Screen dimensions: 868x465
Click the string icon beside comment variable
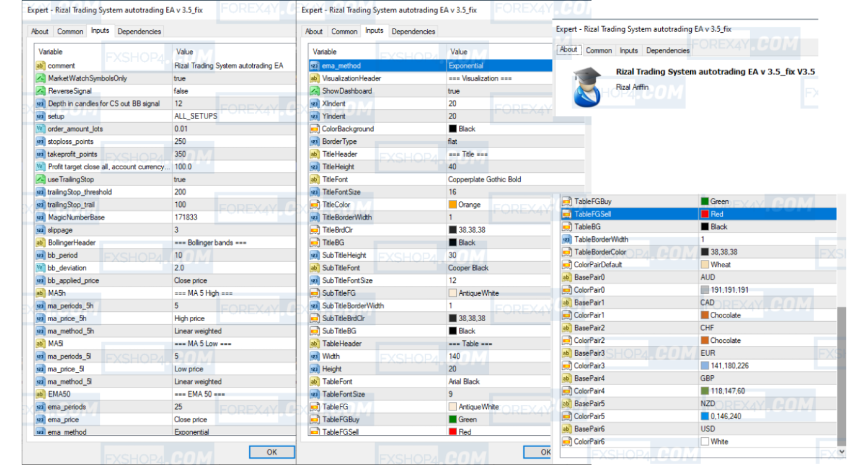[x=40, y=66]
